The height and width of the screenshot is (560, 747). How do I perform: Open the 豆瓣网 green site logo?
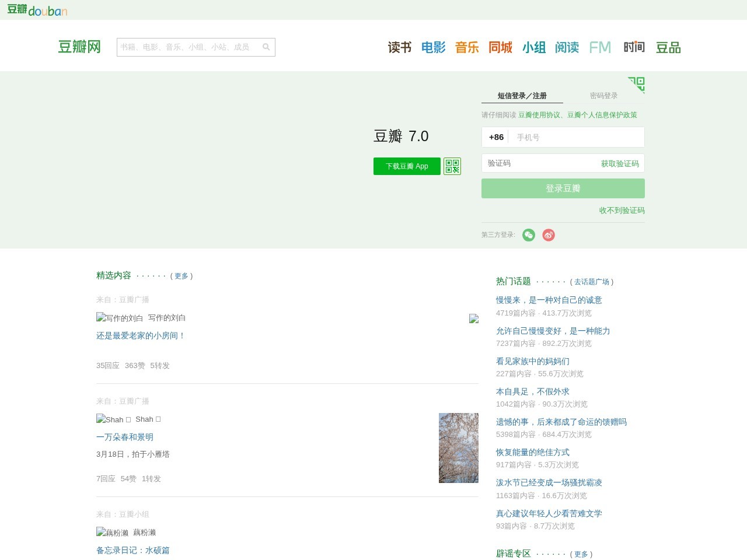79,47
